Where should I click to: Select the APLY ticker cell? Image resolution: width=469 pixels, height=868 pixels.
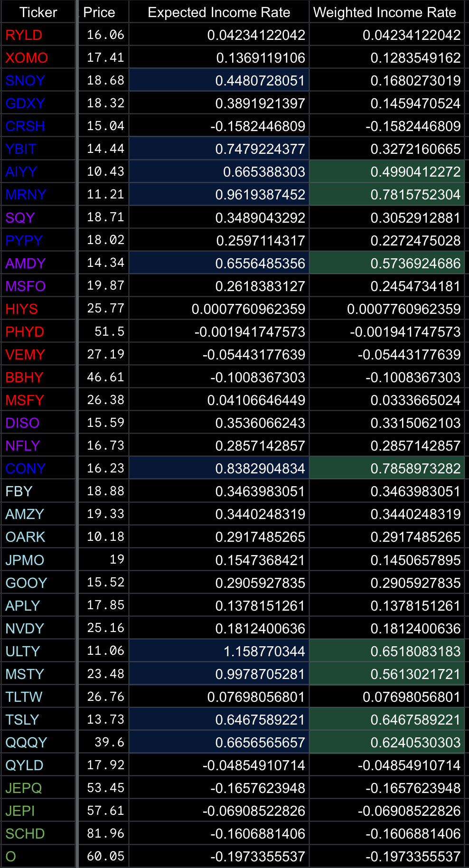coord(38,605)
